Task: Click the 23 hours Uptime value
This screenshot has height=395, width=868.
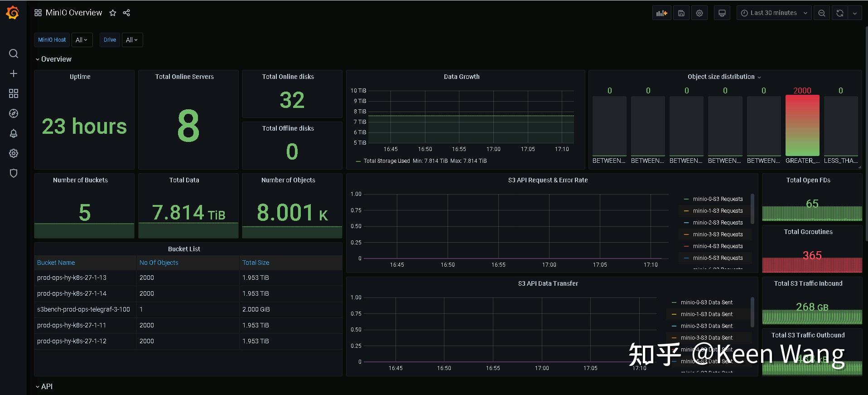Action: point(84,126)
